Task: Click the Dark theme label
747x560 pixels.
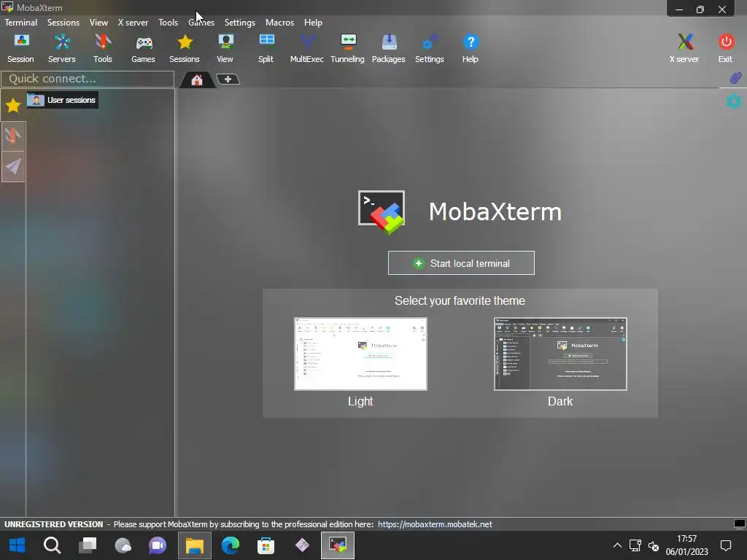Action: coord(560,402)
